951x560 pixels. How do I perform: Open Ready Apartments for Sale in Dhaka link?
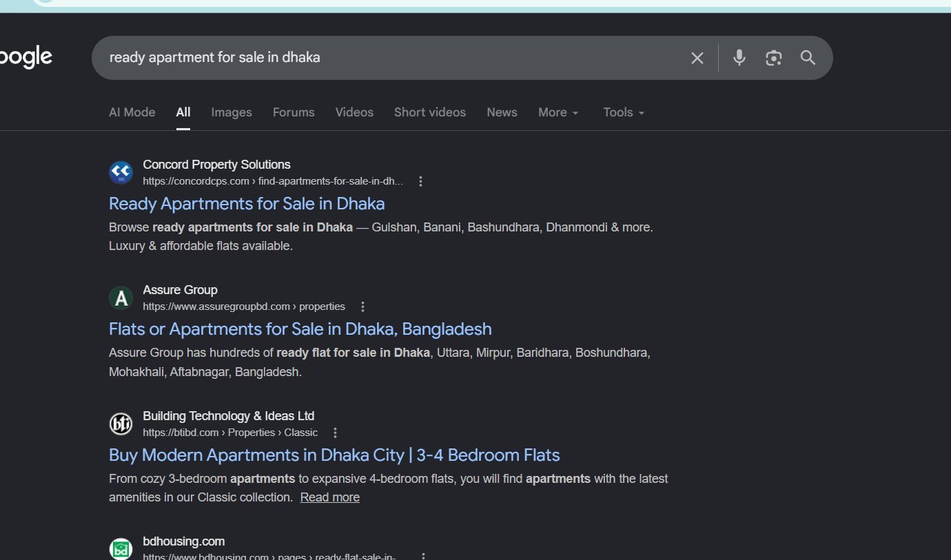click(247, 204)
